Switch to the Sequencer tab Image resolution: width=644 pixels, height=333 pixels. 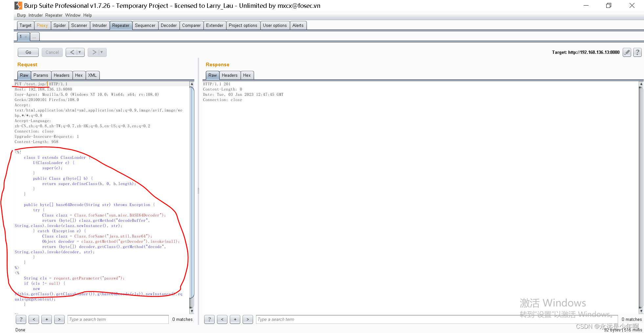[145, 25]
